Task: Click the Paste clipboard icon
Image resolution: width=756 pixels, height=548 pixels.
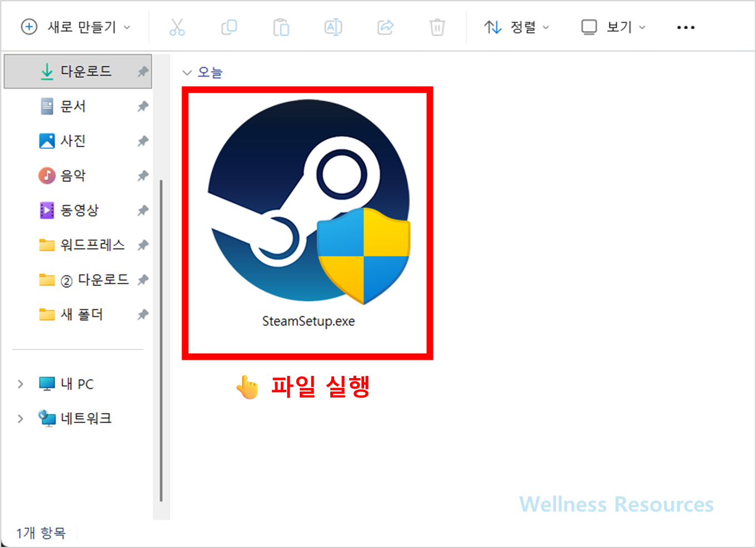Action: 281,27
